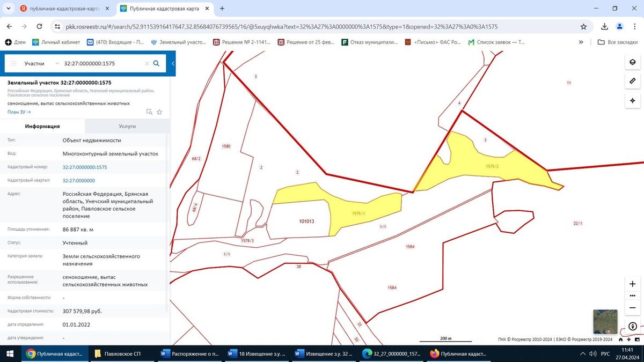The image size is (644, 362).
Task: Click the search magnifier icon
Action: [156, 63]
